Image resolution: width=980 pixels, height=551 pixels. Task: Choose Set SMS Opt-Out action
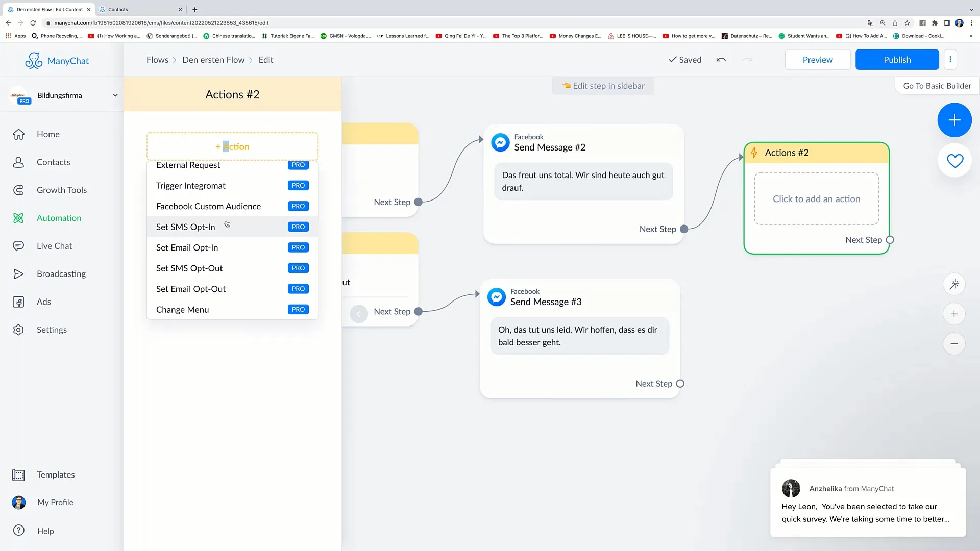coord(232,268)
